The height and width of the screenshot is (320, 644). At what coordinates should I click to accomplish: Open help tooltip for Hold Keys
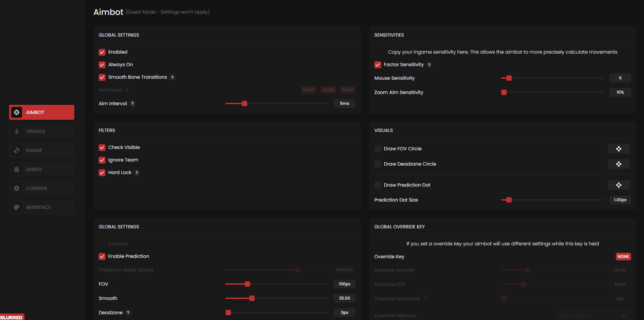(x=127, y=90)
